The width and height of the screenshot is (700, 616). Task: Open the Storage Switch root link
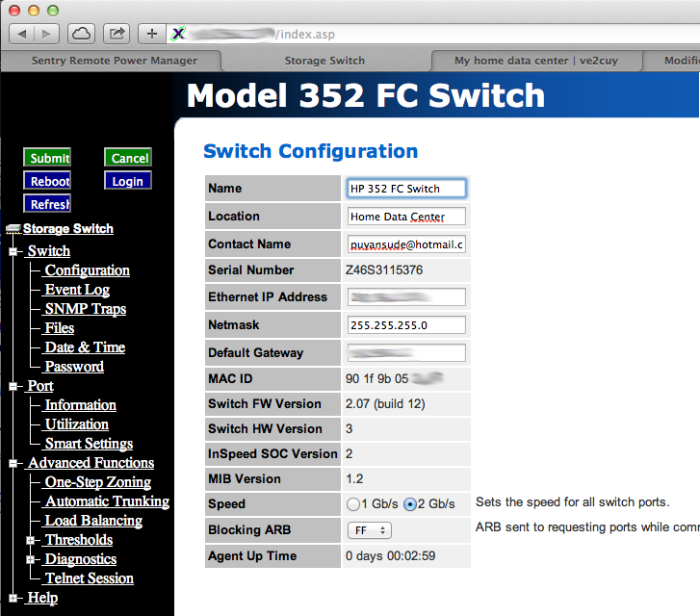click(x=67, y=228)
